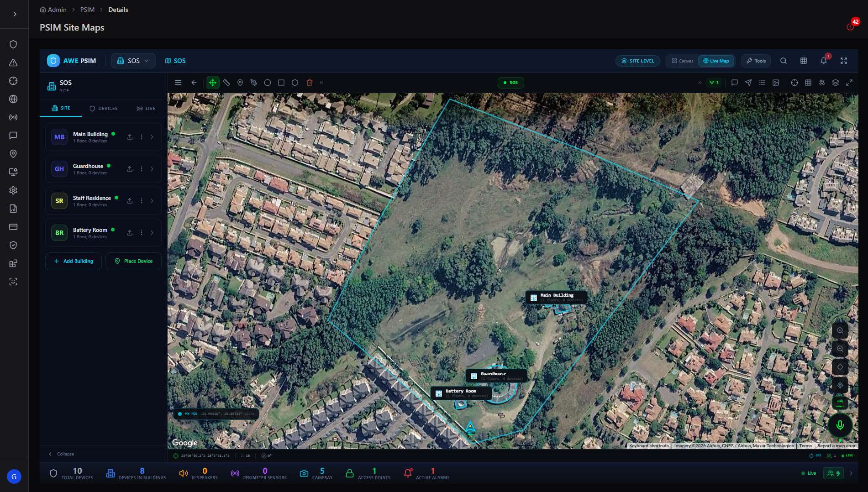Select the ruler measure tool

(226, 83)
